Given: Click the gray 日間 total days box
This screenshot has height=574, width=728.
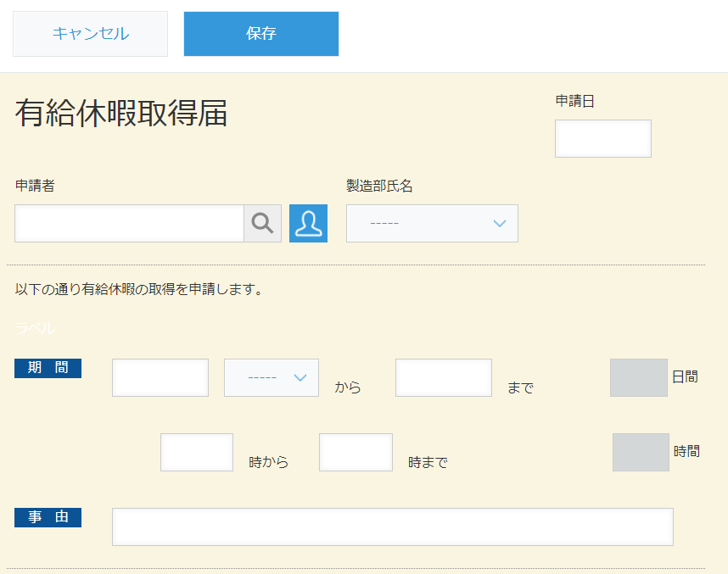Looking at the screenshot, I should coord(639,377).
